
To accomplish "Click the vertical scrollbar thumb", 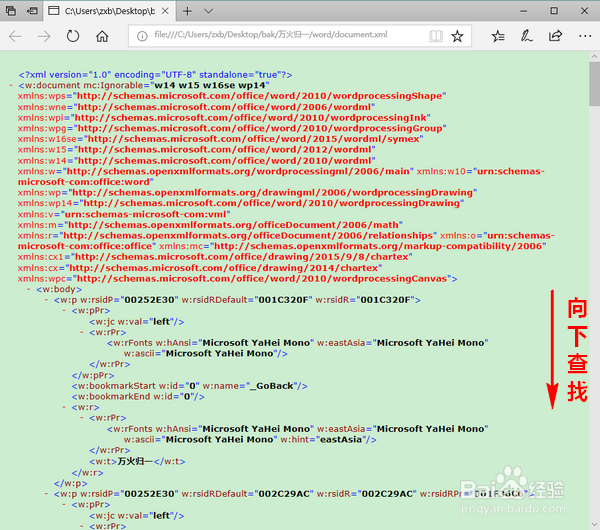I will pos(594,84).
